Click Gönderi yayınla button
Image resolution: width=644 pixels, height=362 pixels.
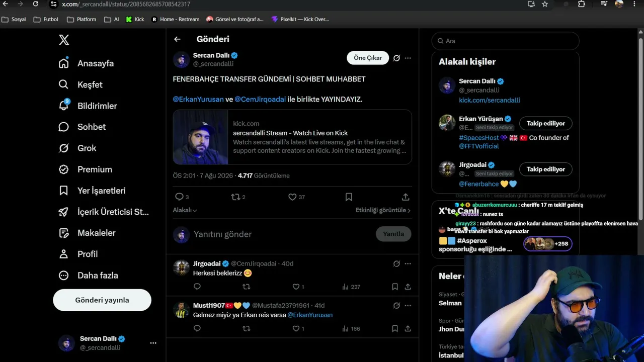click(x=102, y=300)
